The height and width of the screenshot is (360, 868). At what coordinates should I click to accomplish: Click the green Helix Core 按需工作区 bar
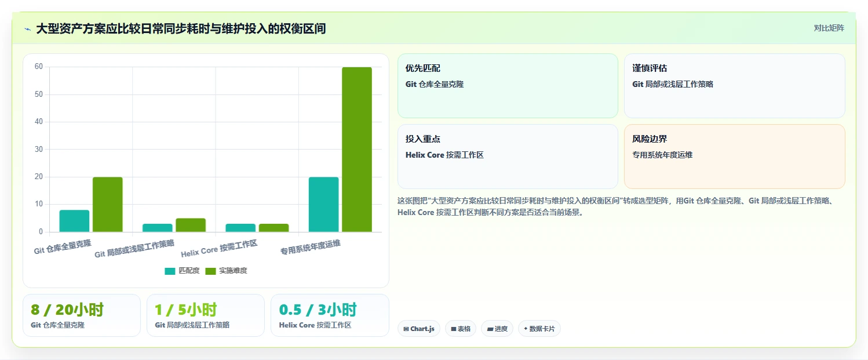273,228
